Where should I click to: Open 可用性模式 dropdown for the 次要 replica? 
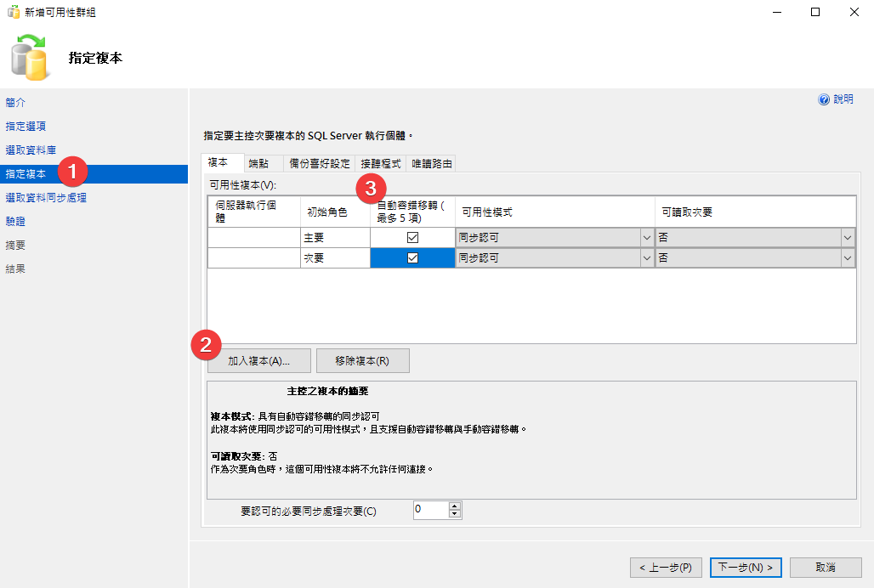(x=645, y=258)
